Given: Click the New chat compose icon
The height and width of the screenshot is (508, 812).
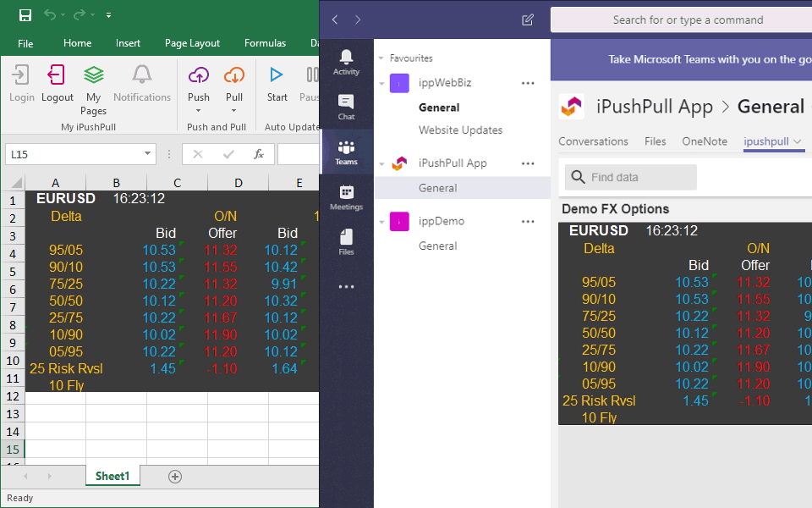Looking at the screenshot, I should 527,19.
